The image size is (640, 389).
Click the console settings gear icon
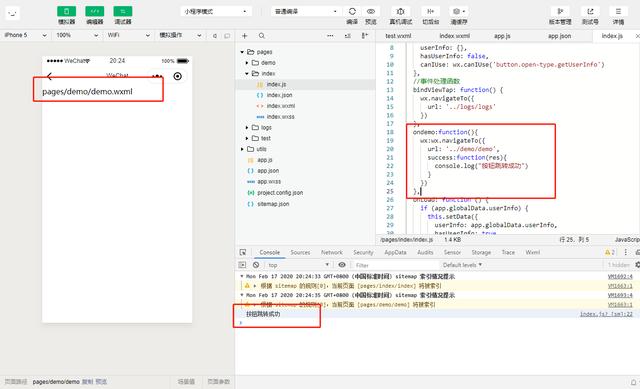point(637,265)
